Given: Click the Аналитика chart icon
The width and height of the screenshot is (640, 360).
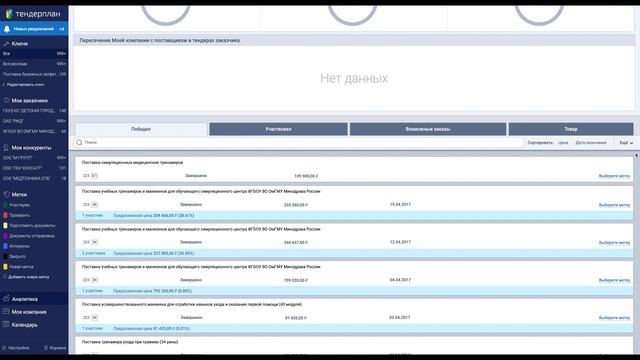Looking at the screenshot, I should tap(6, 299).
